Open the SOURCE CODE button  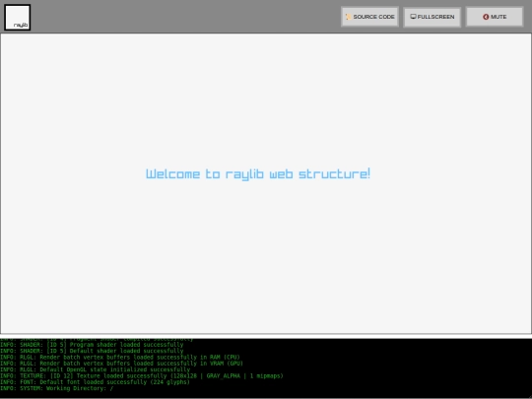coord(369,17)
